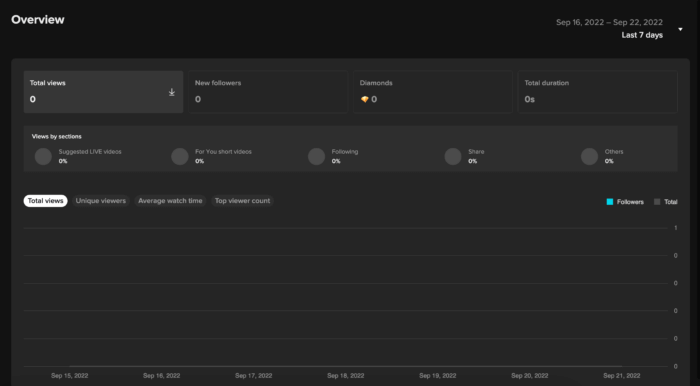
Task: Click the Views by sections label
Action: pyautogui.click(x=57, y=137)
